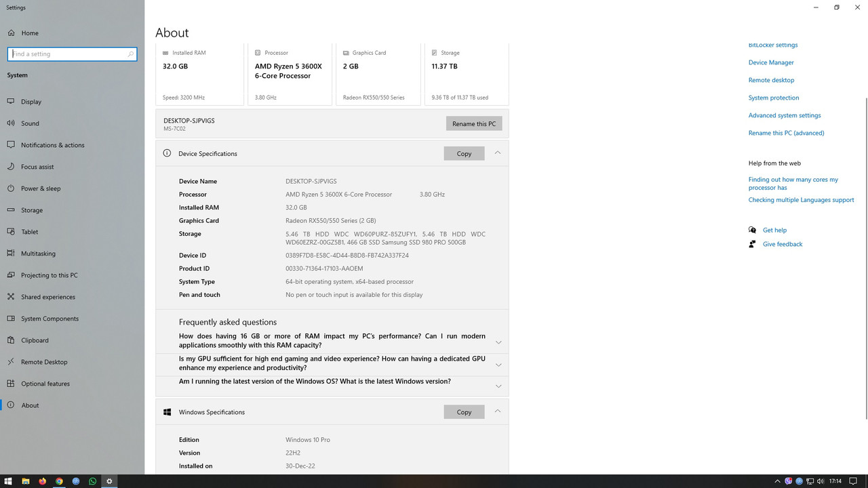Viewport: 868px width, 488px height.
Task: Open the network tray icon
Action: point(810,481)
